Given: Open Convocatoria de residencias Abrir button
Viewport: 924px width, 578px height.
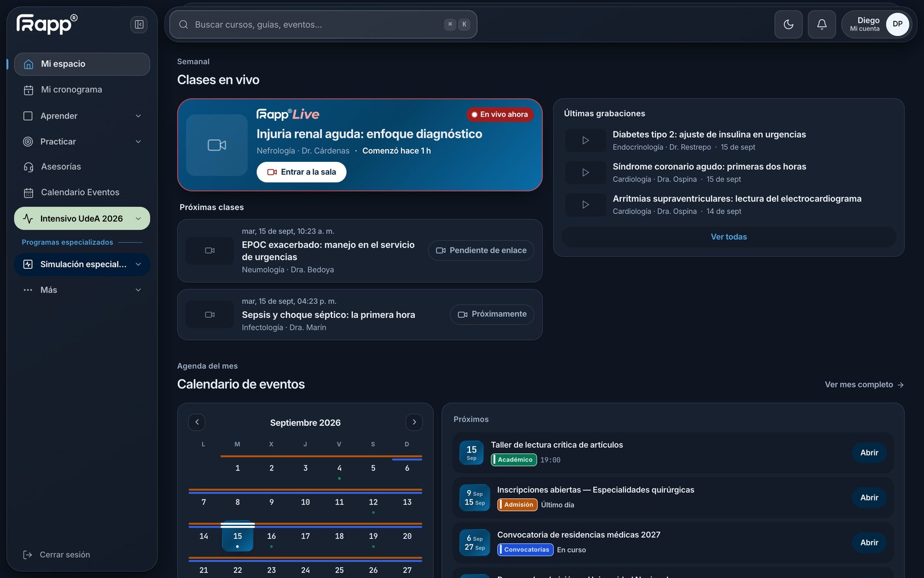Looking at the screenshot, I should coord(869,543).
